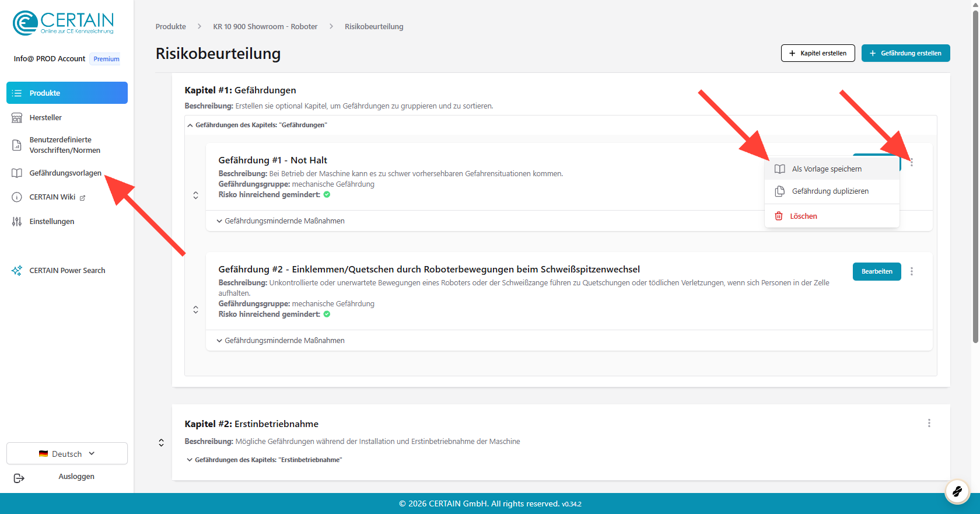Click the Info@ PROD Account label
The image size is (980, 514).
[50, 59]
